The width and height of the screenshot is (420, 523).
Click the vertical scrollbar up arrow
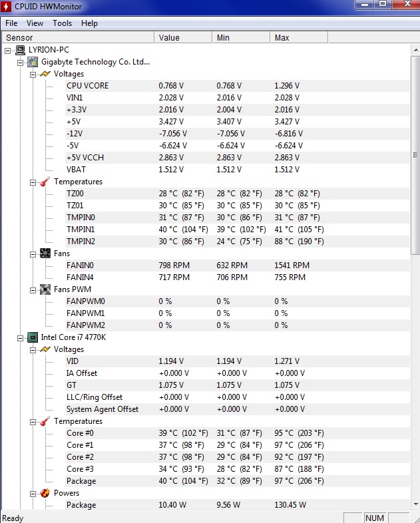pos(415,50)
